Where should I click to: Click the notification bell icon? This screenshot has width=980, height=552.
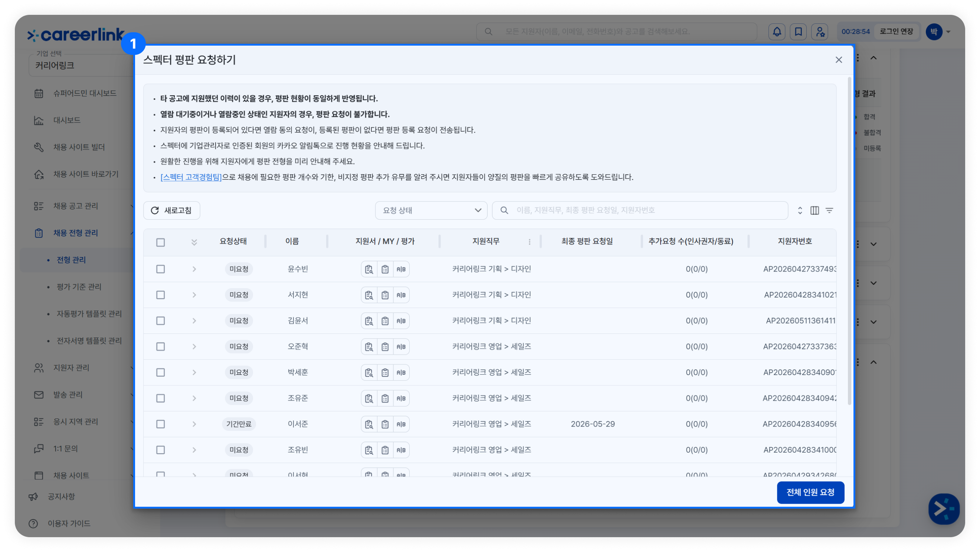click(777, 32)
